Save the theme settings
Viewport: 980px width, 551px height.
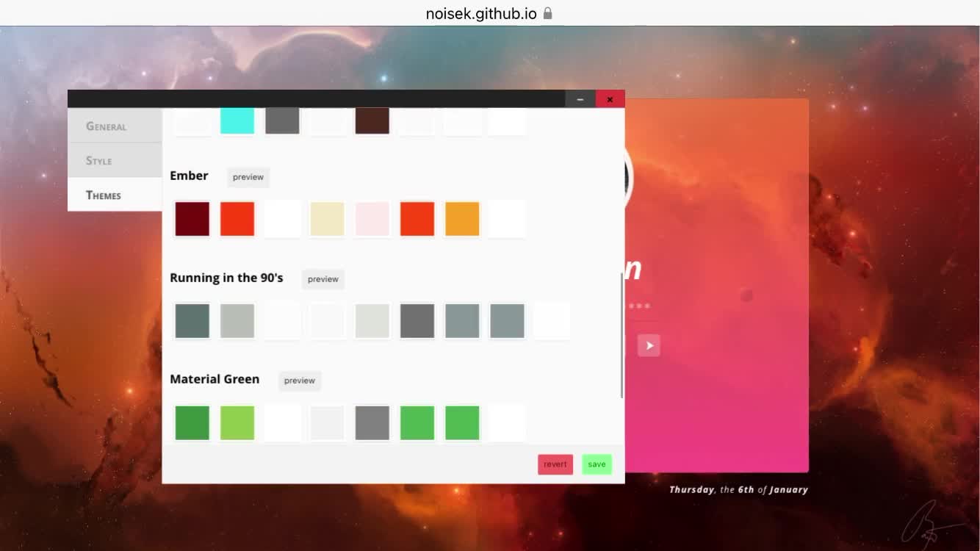pos(596,464)
